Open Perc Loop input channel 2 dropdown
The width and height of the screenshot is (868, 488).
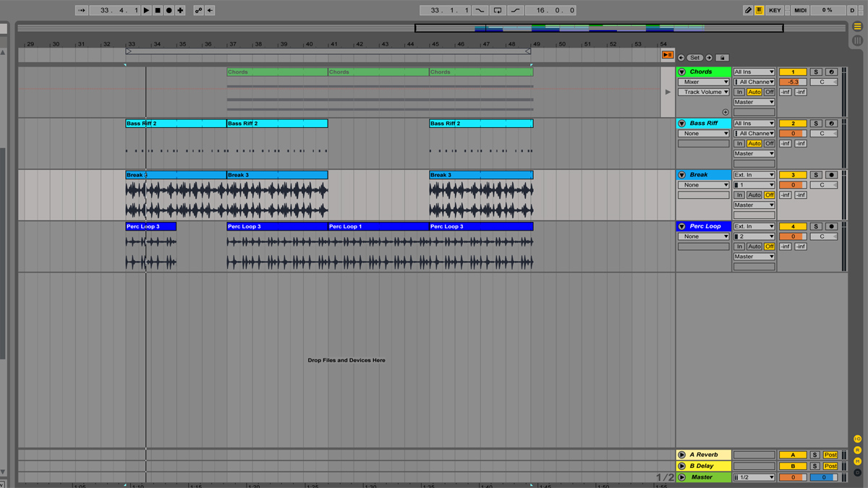(x=754, y=236)
